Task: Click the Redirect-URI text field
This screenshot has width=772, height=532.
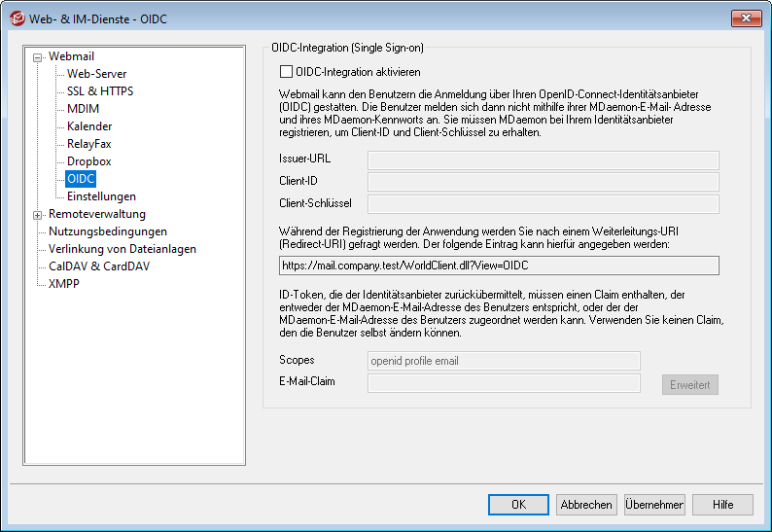Action: tap(494, 266)
